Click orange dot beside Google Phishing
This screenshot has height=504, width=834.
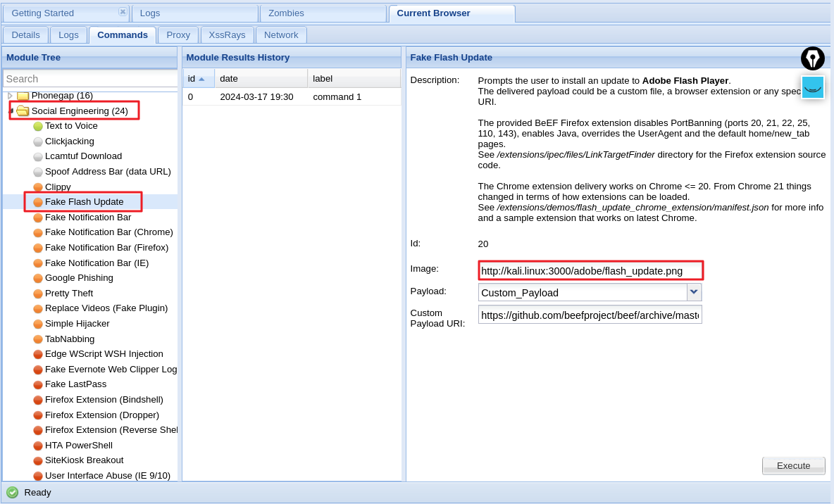(x=38, y=279)
